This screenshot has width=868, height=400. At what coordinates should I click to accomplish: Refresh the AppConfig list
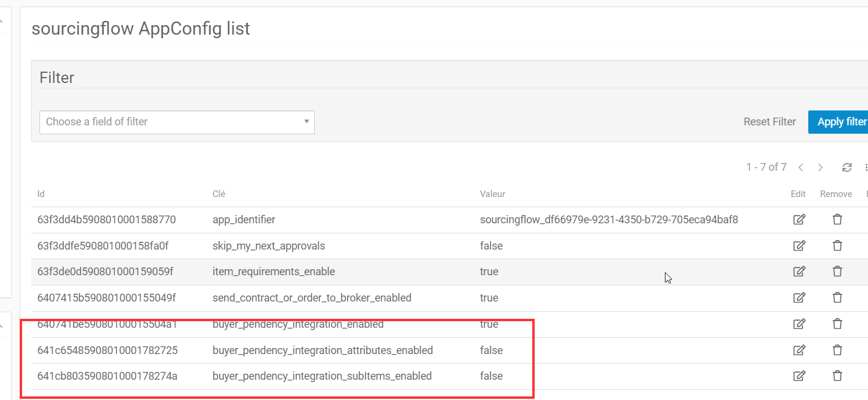(x=846, y=167)
